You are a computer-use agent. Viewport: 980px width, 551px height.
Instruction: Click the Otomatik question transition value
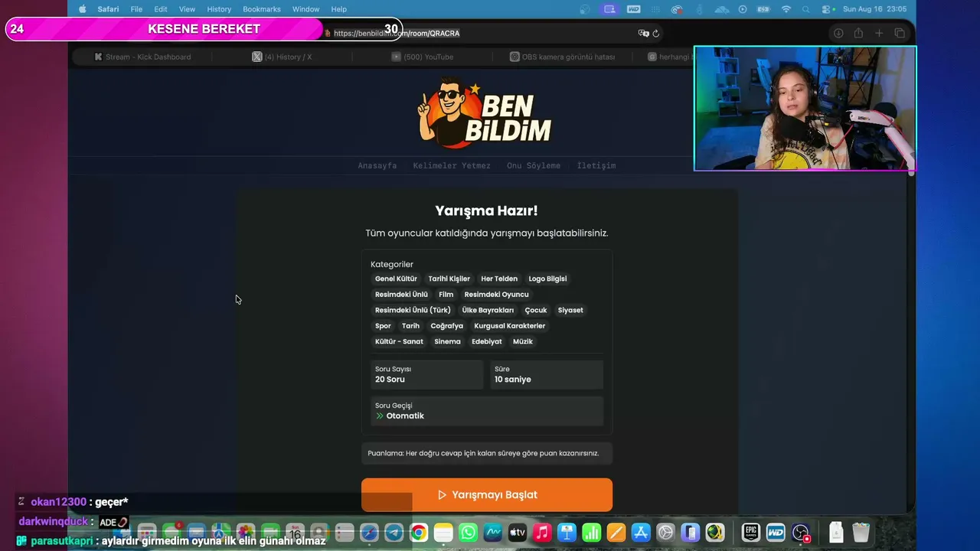coord(405,416)
